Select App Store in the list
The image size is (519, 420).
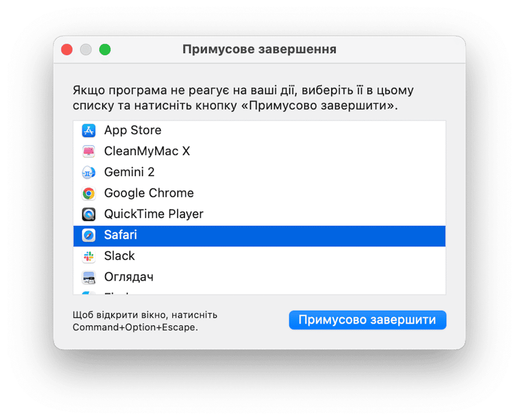259,130
